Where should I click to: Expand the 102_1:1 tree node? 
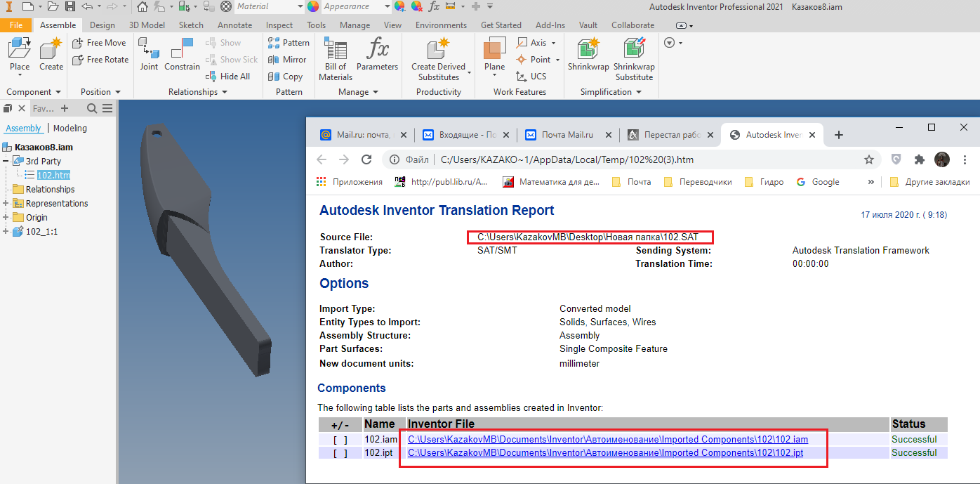(x=6, y=232)
